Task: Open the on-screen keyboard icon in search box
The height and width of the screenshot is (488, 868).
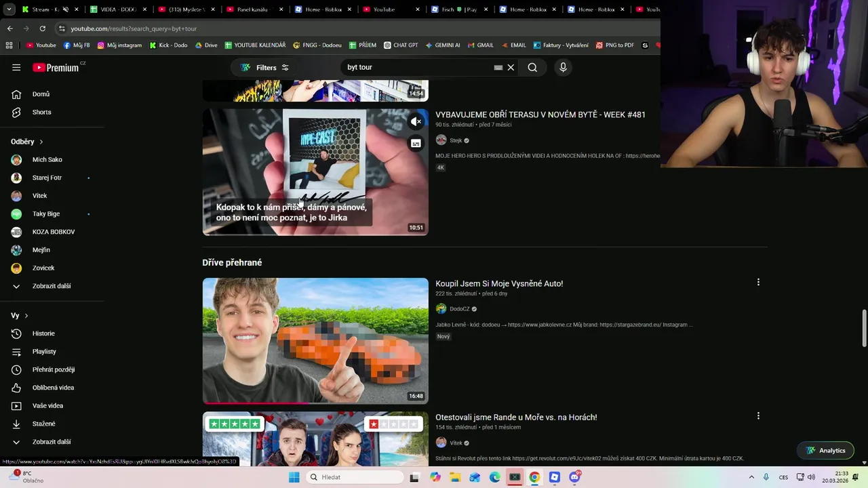Action: (498, 67)
